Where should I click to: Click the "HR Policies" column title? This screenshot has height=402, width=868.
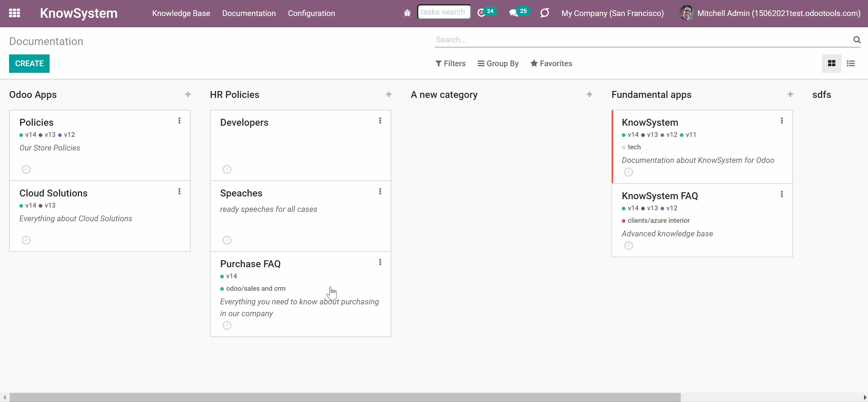pyautogui.click(x=234, y=95)
